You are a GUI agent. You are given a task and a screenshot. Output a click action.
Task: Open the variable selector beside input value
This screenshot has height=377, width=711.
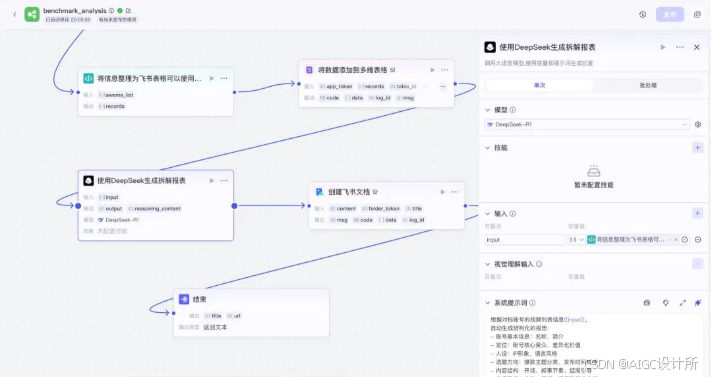pyautogui.click(x=685, y=240)
